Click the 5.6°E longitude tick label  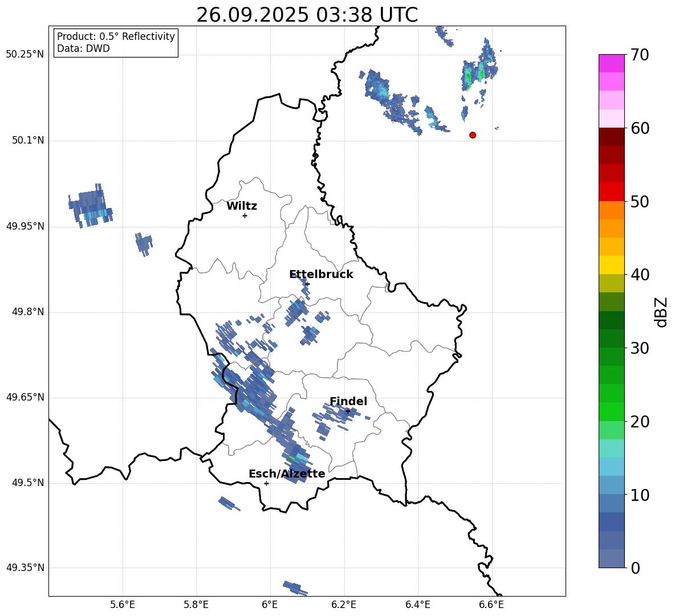pyautogui.click(x=123, y=605)
